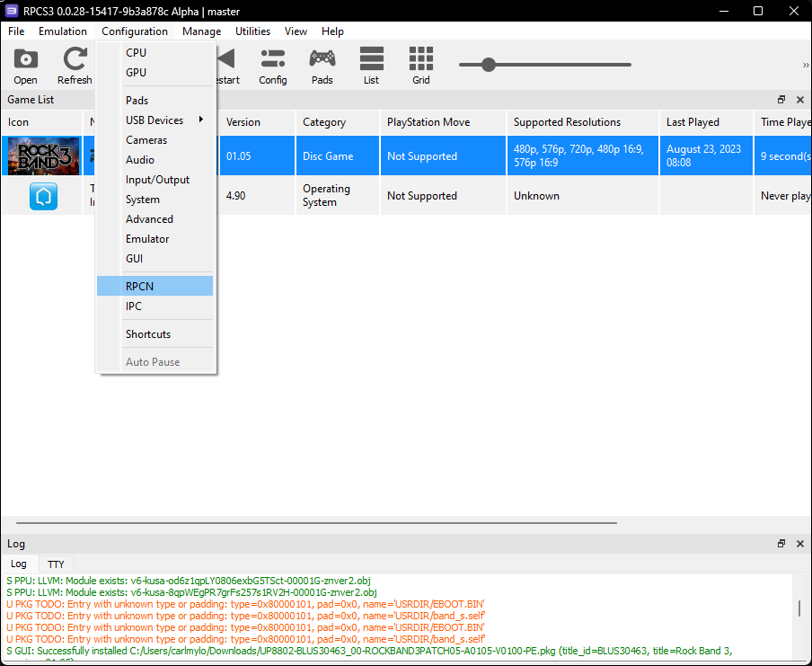This screenshot has height=666, width=812.
Task: Open the View menu
Action: tap(296, 31)
